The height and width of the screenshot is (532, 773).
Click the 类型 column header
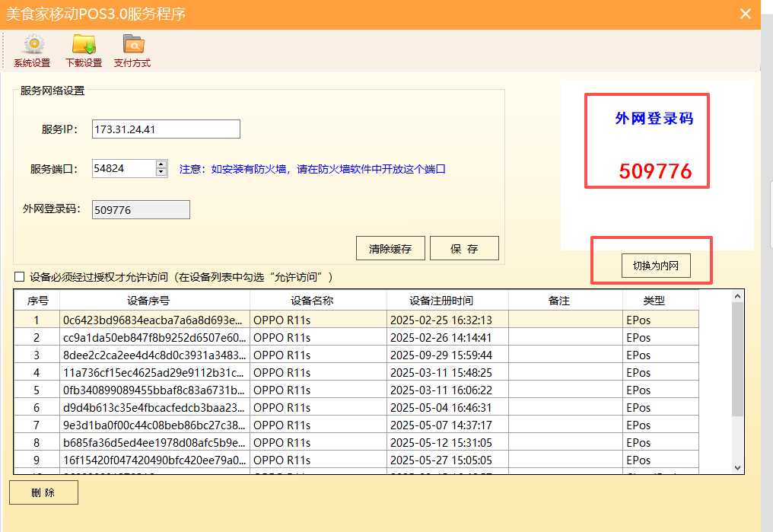(x=654, y=301)
